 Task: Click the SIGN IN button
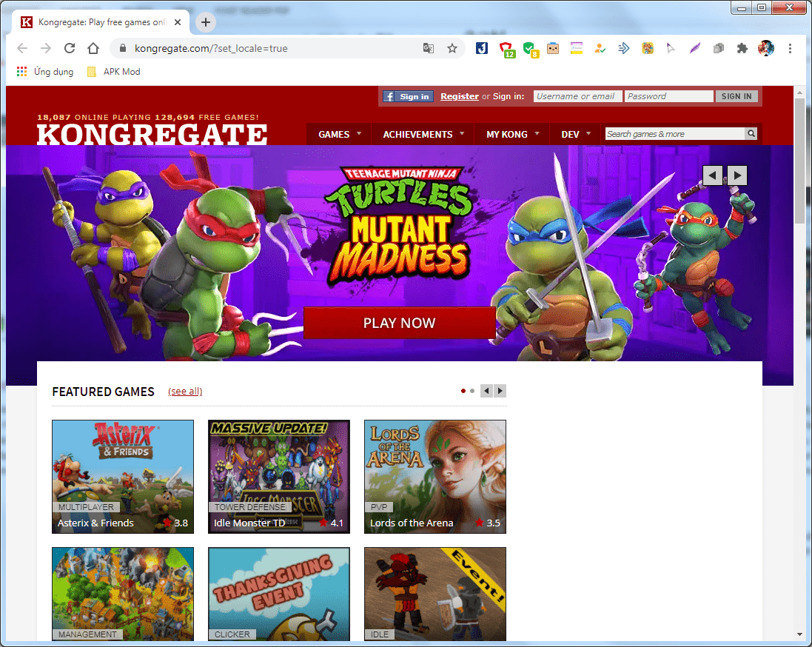click(x=736, y=96)
